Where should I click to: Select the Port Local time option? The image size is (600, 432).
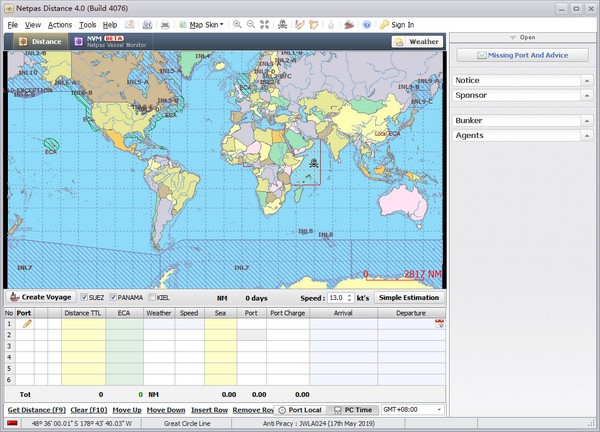pyautogui.click(x=300, y=410)
